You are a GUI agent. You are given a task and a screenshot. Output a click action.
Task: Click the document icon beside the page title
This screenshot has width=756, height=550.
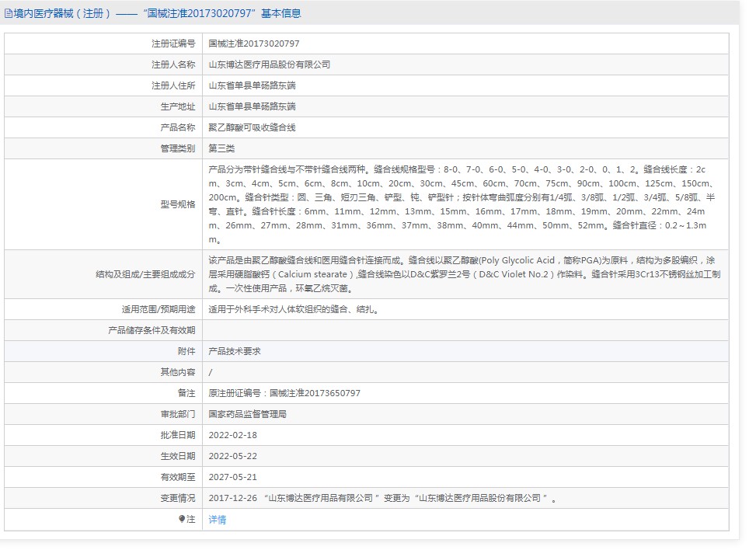click(9, 13)
